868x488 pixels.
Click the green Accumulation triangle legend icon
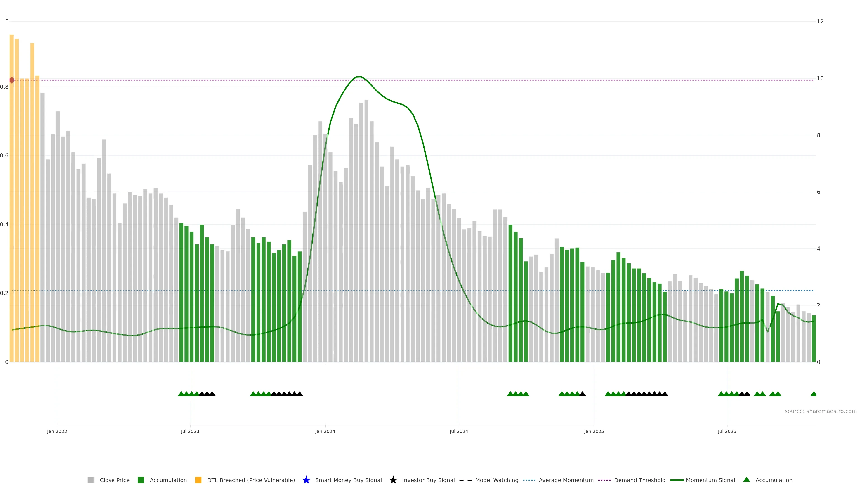(746, 480)
